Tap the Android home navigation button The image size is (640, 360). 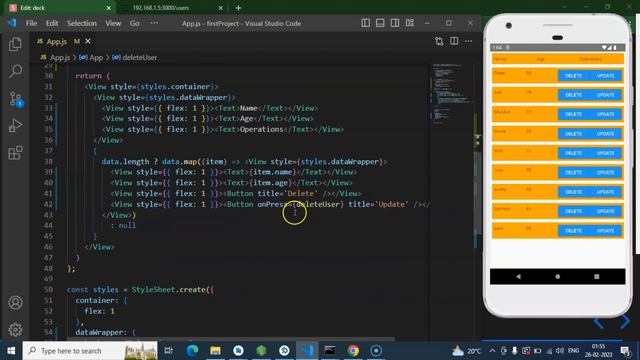pyautogui.click(x=558, y=276)
